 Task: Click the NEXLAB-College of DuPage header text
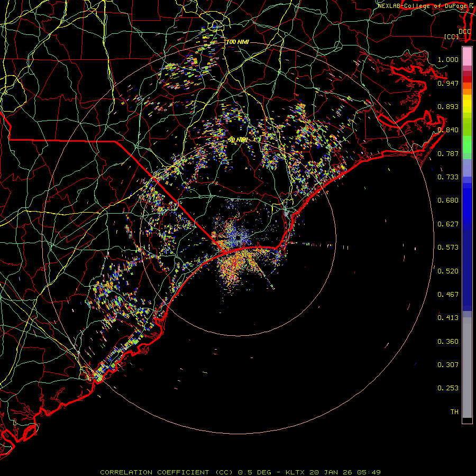tap(422, 6)
